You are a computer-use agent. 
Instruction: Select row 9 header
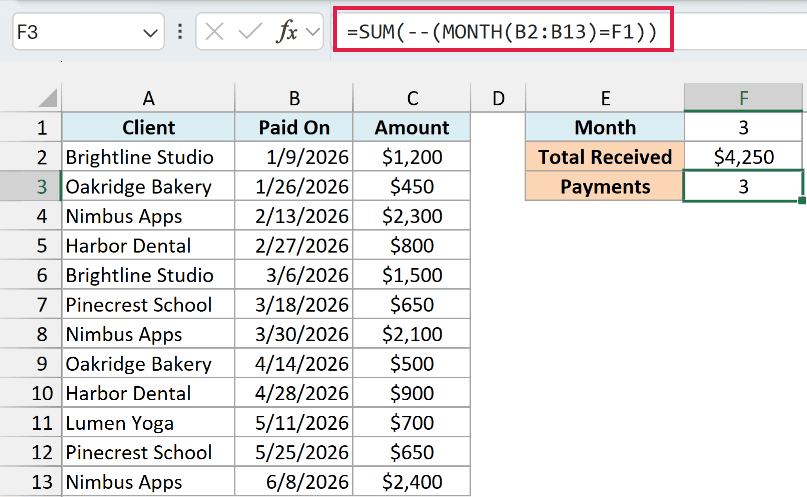[x=31, y=364]
